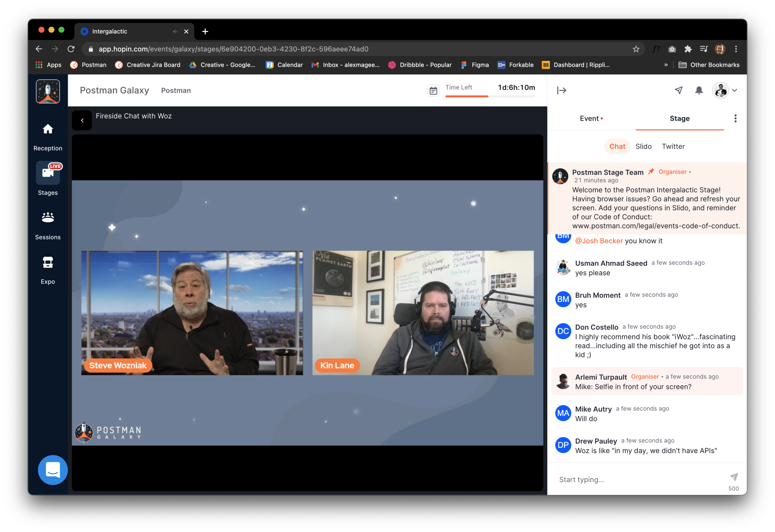Click Usman Ahmad Saeed's name in chat
Image resolution: width=775 pixels, height=532 pixels.
(x=611, y=263)
